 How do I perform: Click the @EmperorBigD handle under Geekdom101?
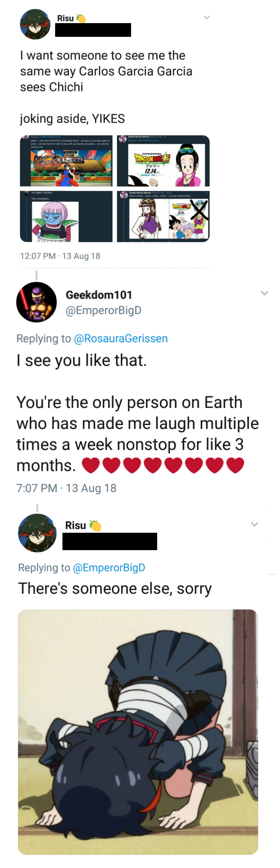coord(103,310)
